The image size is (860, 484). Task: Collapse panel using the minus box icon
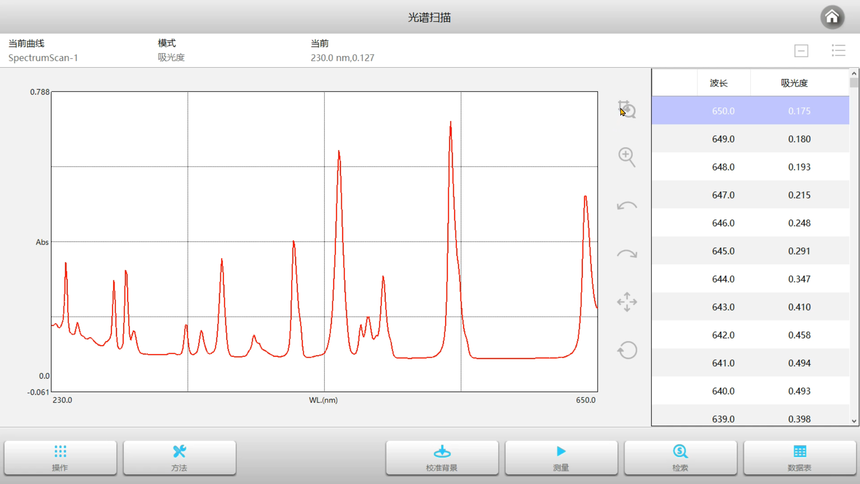coord(801,51)
